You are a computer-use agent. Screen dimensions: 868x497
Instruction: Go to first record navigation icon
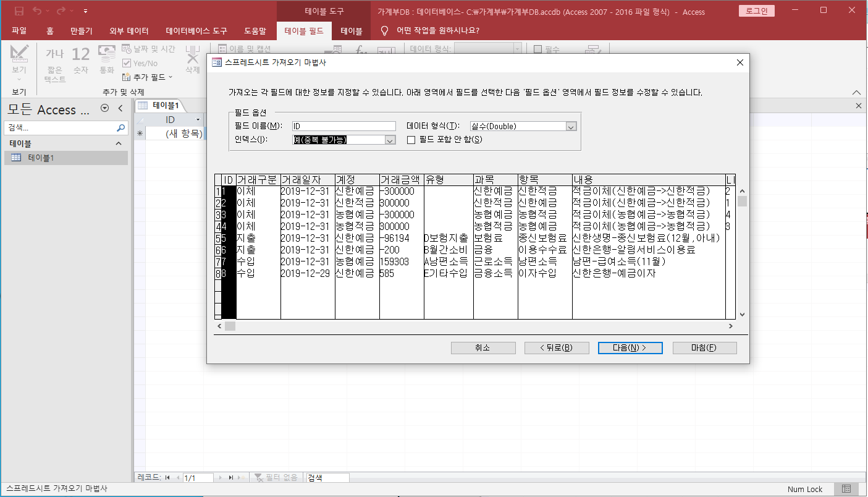pos(167,478)
